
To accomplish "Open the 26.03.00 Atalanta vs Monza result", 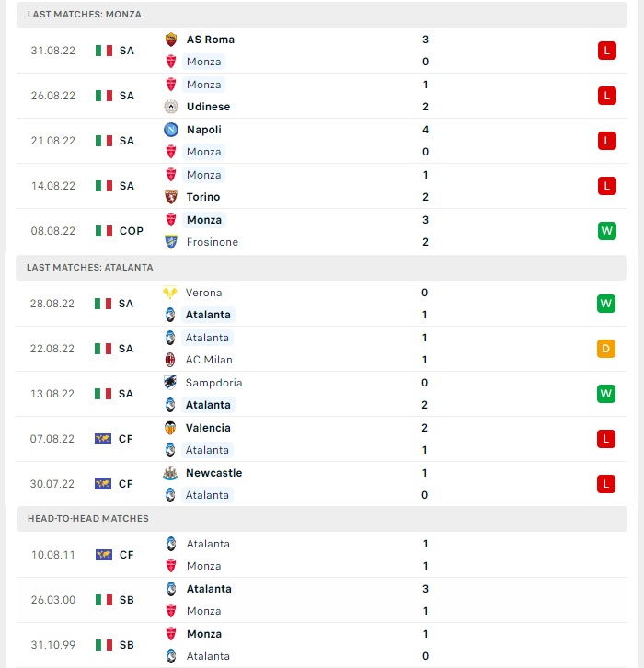I will pos(322,600).
